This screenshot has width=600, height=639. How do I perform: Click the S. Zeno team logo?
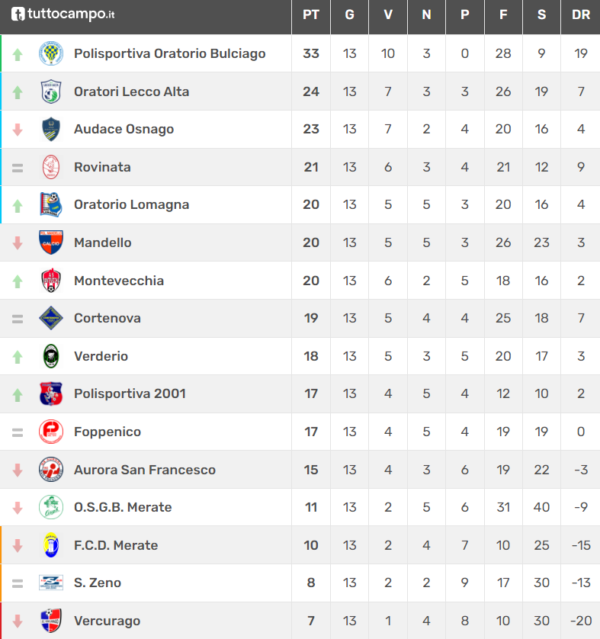51,583
